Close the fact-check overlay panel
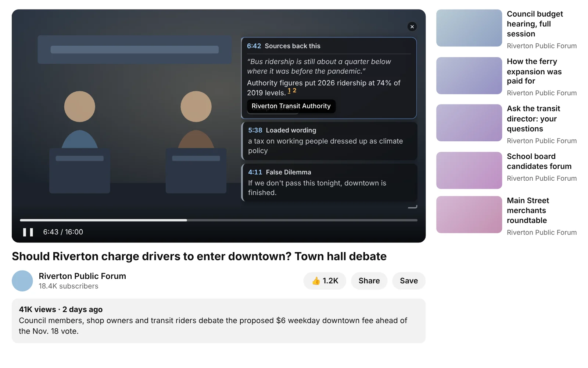Screen dimensions: 588x368 [x=412, y=26]
